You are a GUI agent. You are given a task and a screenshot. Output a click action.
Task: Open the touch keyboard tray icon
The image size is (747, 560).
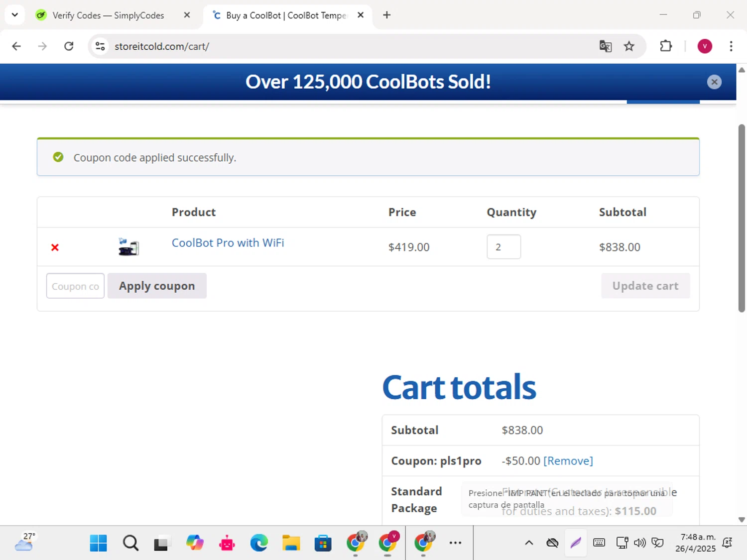click(x=599, y=543)
